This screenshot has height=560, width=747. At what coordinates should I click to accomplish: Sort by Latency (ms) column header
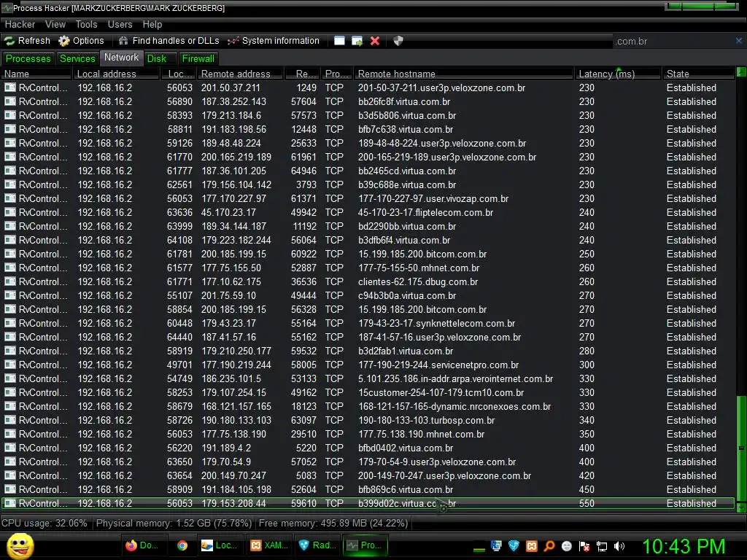click(618, 74)
